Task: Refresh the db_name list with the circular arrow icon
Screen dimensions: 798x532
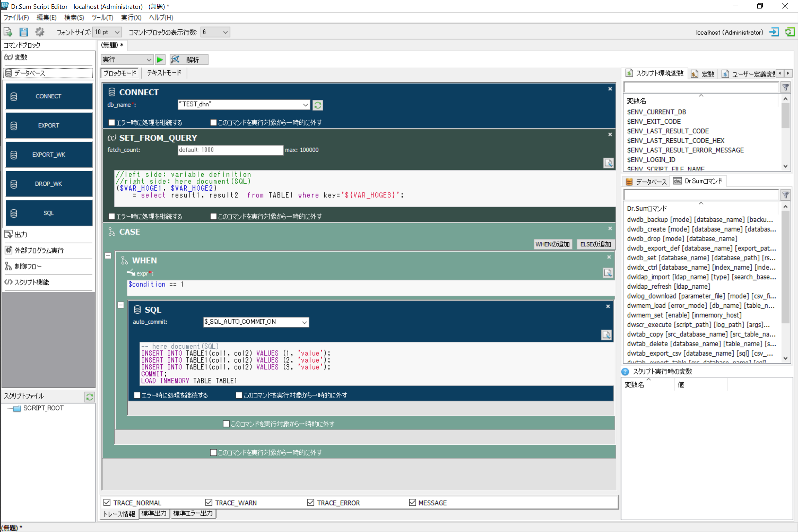Action: (317, 105)
